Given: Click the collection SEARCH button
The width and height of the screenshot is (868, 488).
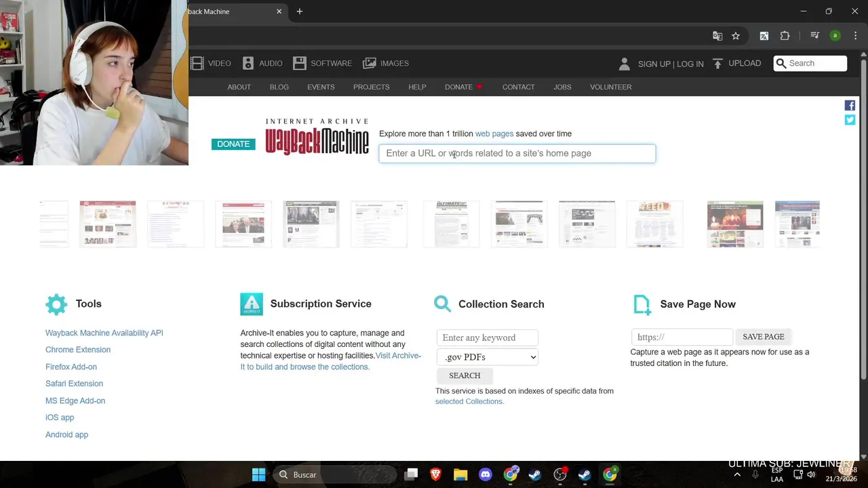Looking at the screenshot, I should pyautogui.click(x=465, y=375).
